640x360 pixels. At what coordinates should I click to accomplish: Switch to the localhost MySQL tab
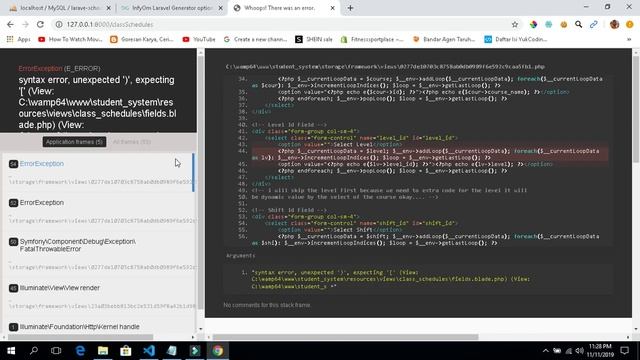point(60,8)
